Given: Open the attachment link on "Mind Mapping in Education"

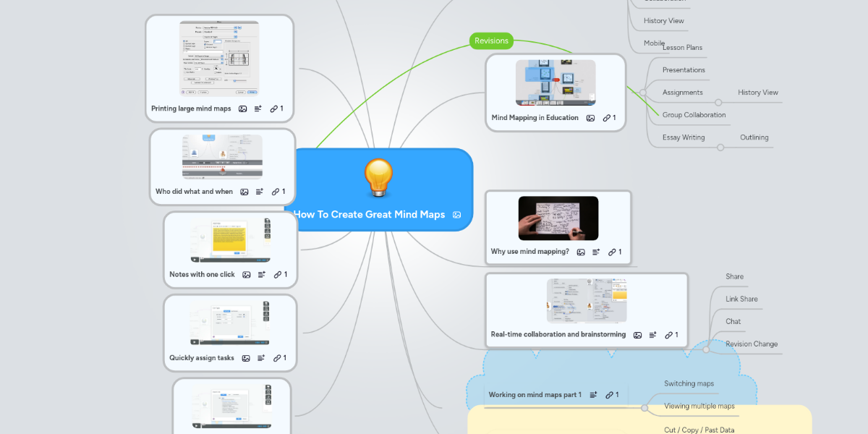Looking at the screenshot, I should coord(608,118).
